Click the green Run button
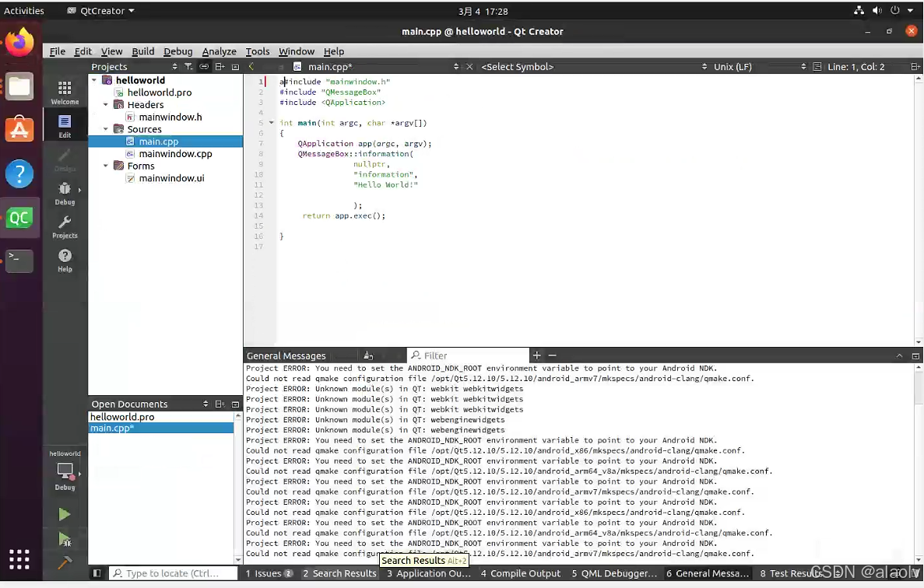This screenshot has height=588, width=924. click(65, 514)
